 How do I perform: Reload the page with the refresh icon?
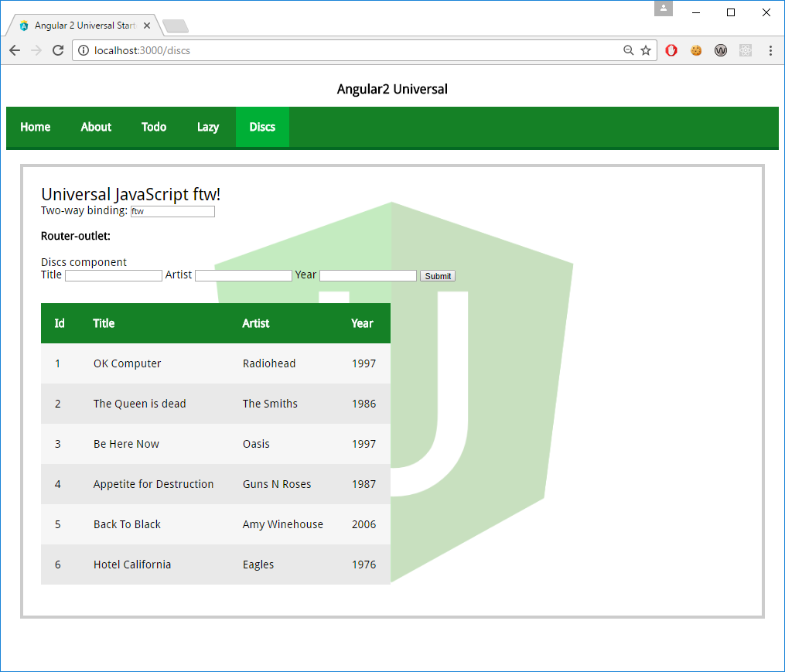tap(58, 49)
